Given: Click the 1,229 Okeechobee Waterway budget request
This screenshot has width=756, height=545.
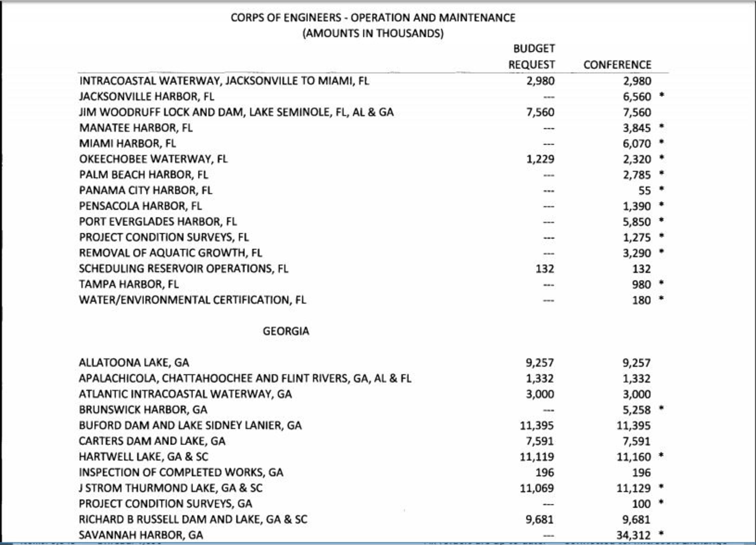Looking at the screenshot, I should [x=540, y=159].
